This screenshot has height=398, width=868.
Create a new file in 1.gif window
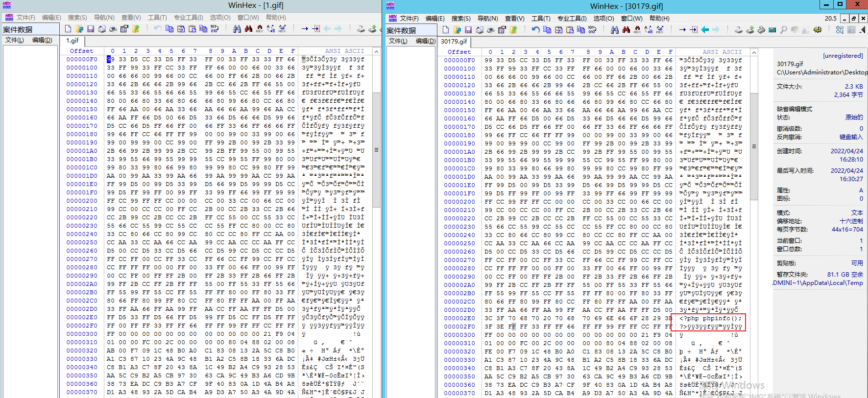68,29
